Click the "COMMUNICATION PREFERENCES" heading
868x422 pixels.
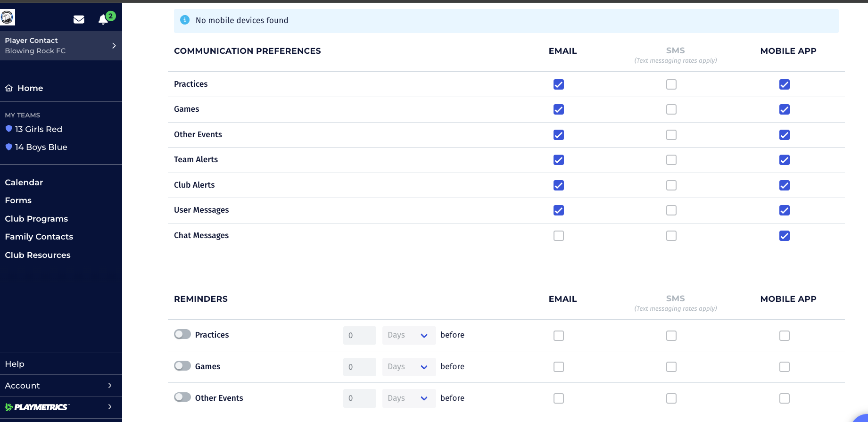click(248, 51)
